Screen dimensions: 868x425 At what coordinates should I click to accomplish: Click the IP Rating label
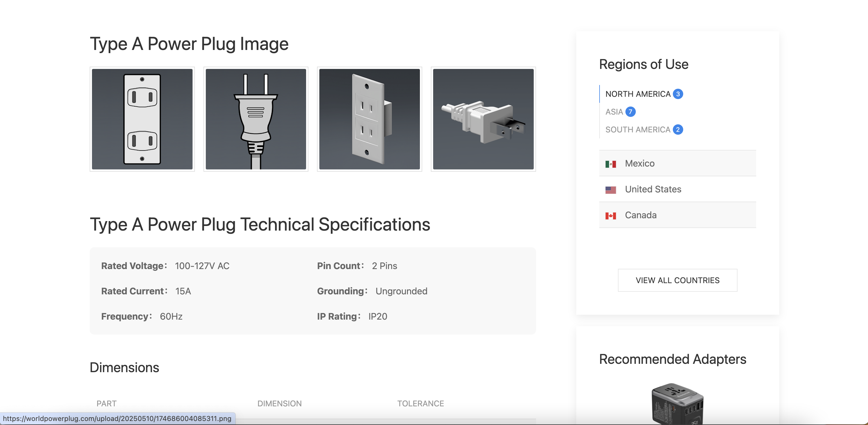tap(339, 316)
